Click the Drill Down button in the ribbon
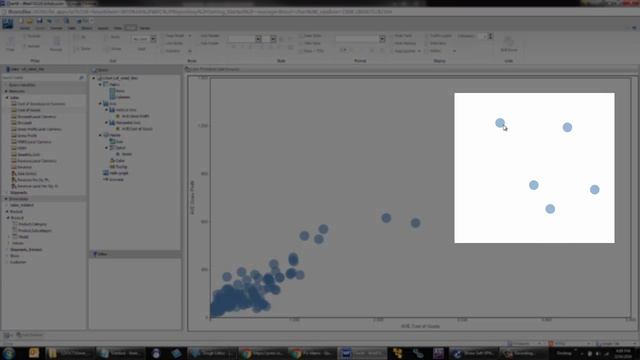This screenshot has width=640, height=360. 509,44
